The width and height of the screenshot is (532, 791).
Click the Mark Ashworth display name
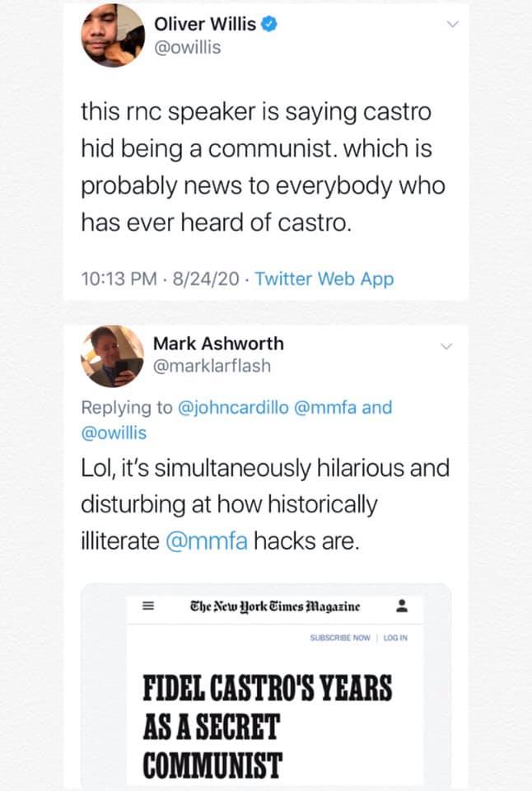(218, 344)
